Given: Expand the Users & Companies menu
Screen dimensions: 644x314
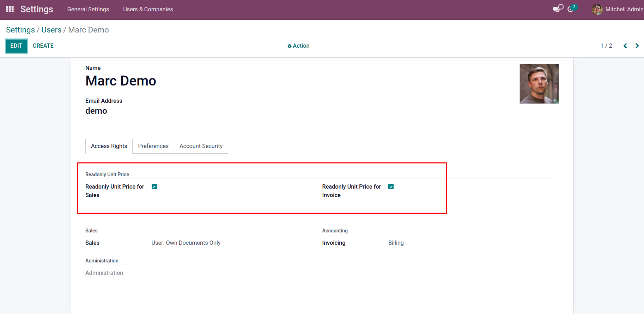Looking at the screenshot, I should click(148, 10).
